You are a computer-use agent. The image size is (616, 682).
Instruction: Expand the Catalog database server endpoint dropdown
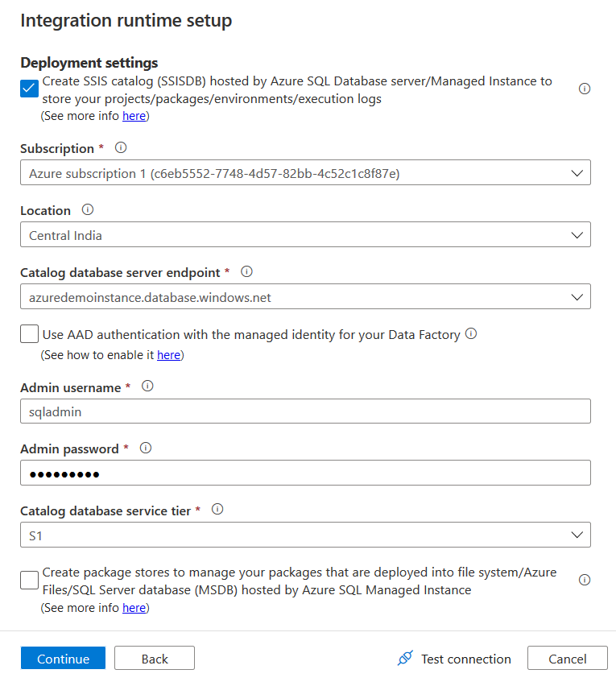(305, 297)
